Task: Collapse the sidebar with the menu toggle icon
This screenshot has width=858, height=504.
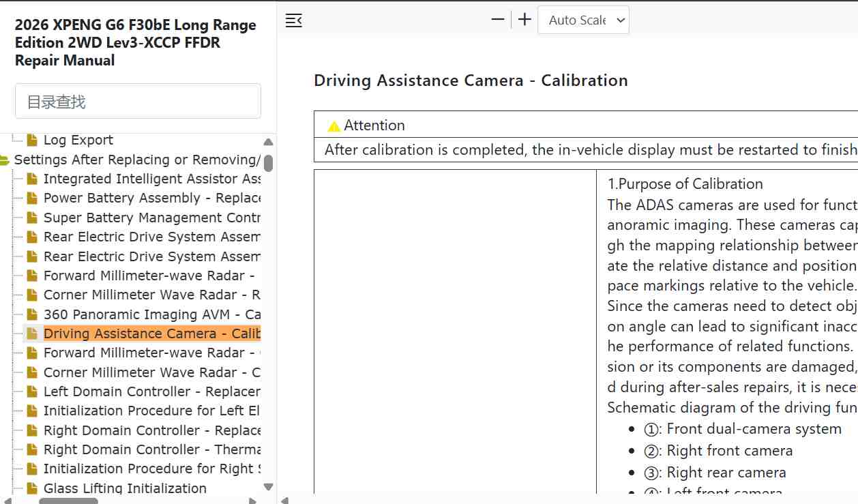Action: 293,20
